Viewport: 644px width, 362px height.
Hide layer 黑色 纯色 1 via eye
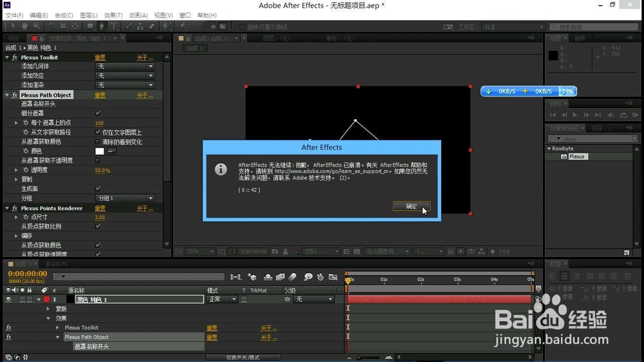pos(8,300)
